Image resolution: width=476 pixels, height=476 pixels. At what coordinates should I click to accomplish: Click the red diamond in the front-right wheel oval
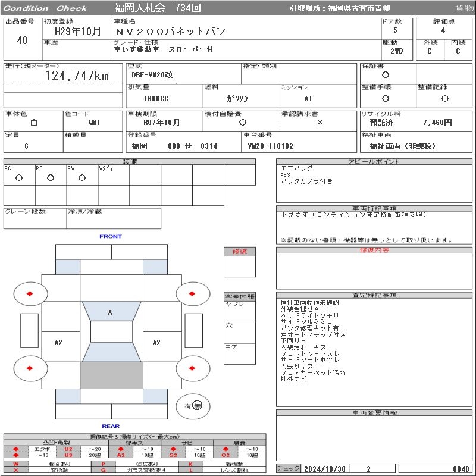coord(192,293)
